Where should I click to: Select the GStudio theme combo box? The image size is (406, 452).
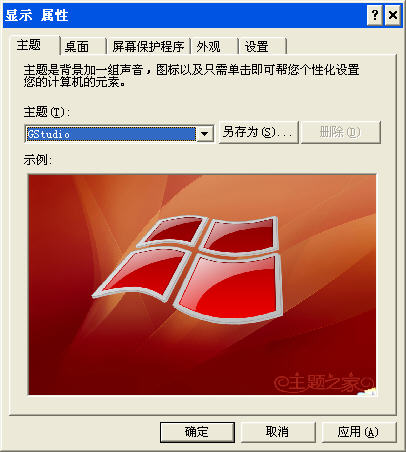click(x=119, y=134)
